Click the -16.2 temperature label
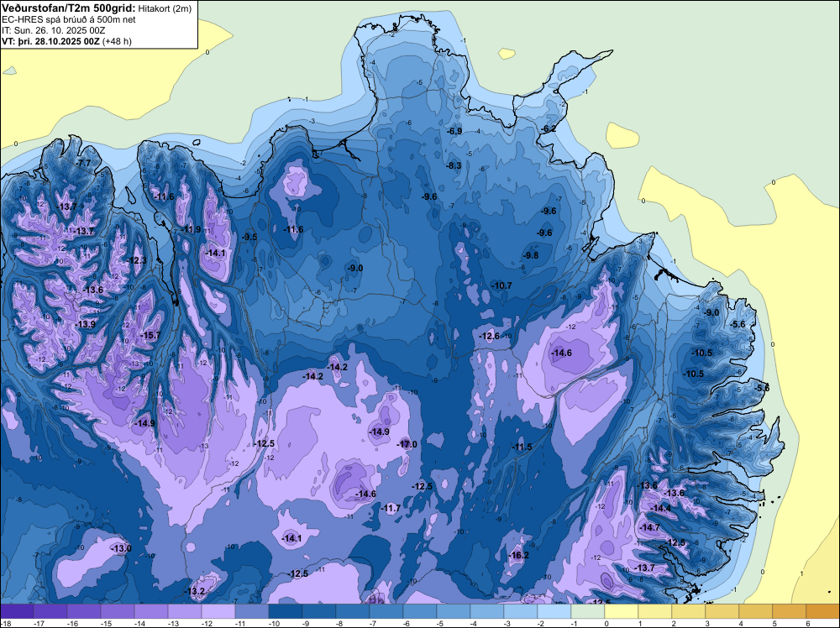This screenshot has height=628, width=840. [x=518, y=555]
